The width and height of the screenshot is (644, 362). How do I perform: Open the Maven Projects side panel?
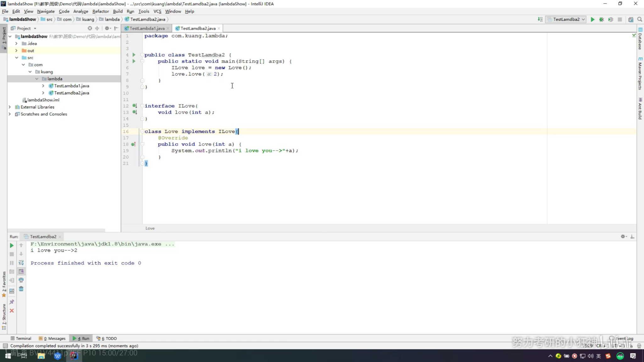[640, 74]
